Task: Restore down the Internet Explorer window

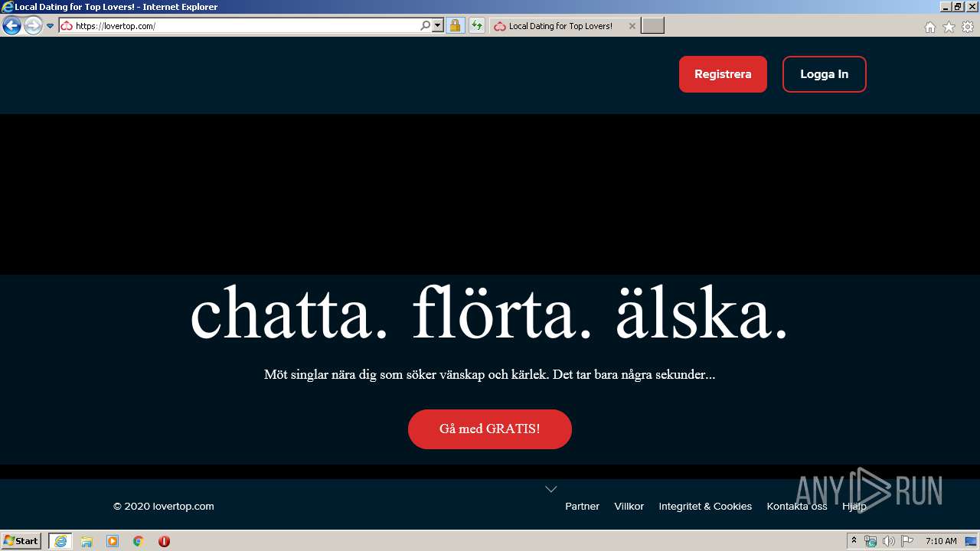Action: (958, 6)
